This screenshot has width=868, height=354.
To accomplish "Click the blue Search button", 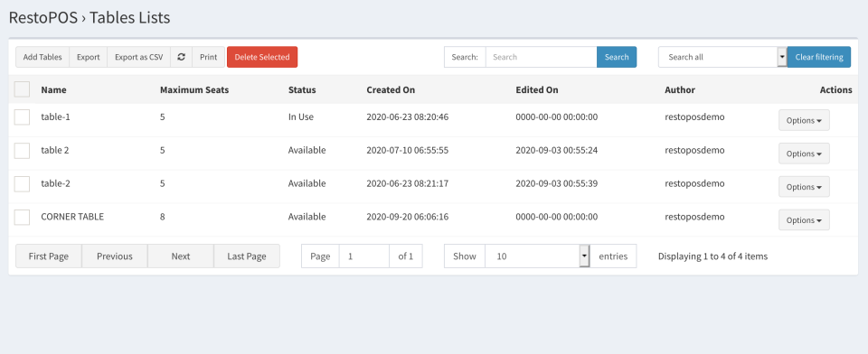I will tap(617, 57).
